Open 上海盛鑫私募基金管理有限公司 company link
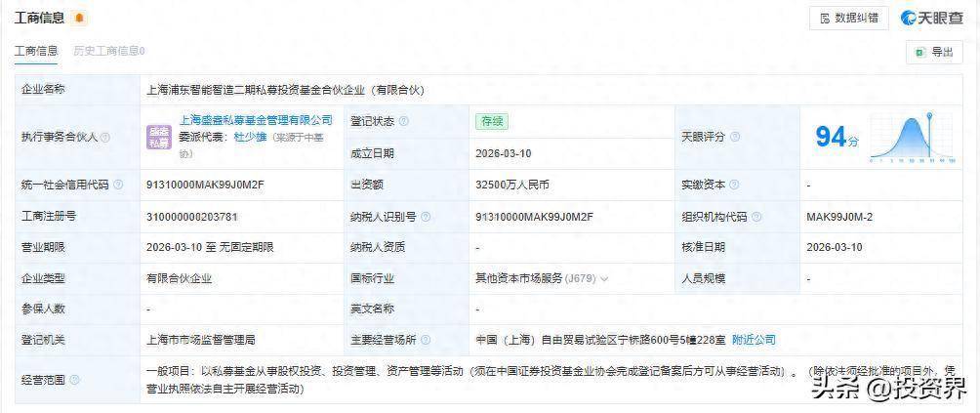This screenshot has width=980, height=413. [x=256, y=120]
